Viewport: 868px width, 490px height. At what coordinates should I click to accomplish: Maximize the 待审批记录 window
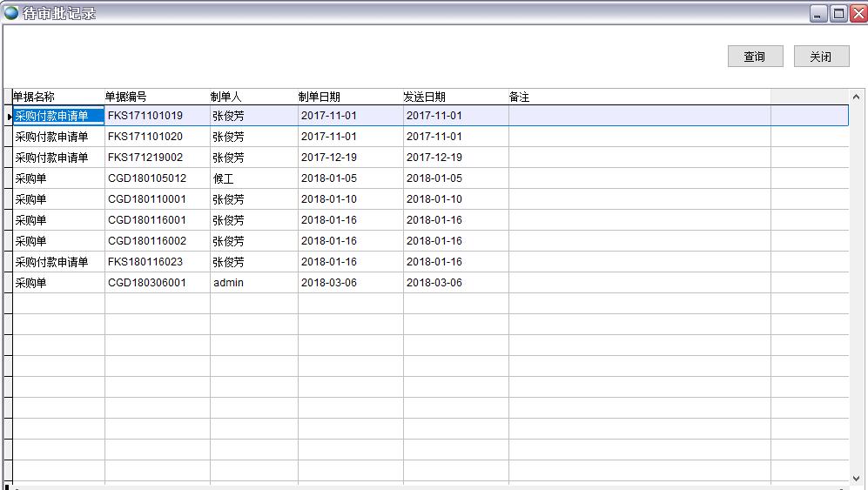click(x=838, y=13)
